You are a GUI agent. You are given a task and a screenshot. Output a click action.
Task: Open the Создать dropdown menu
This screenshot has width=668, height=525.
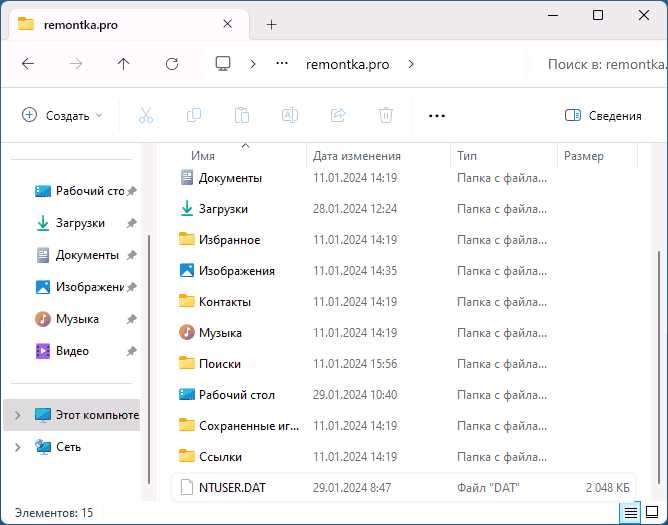point(62,115)
